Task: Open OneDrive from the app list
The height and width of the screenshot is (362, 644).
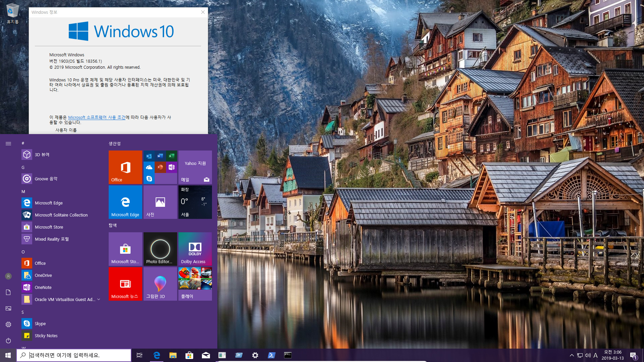Action: click(60, 275)
